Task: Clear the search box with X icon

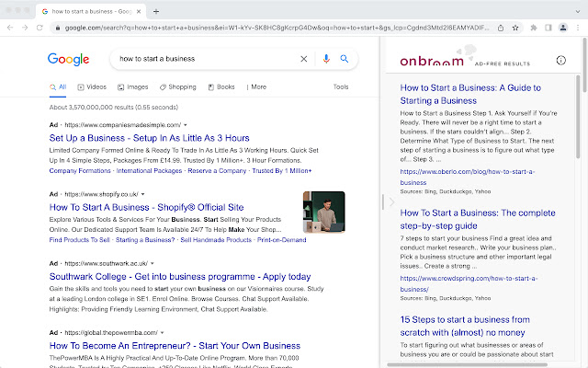Action: 304,59
